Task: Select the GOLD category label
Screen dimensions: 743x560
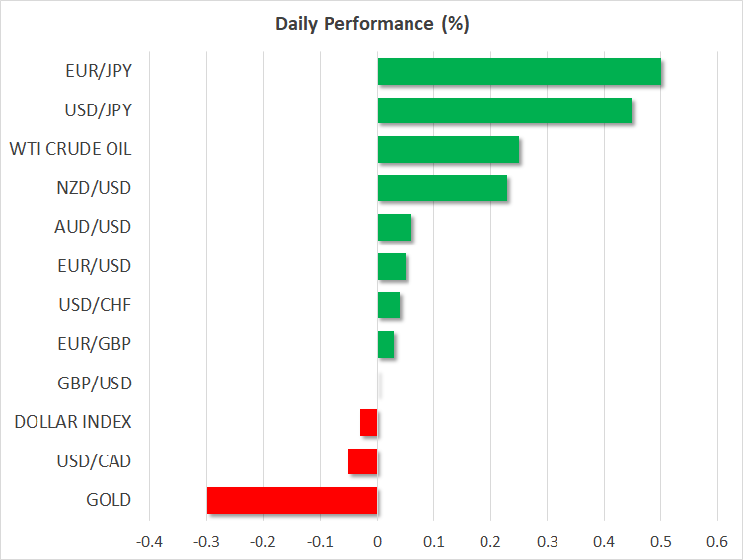Action: pyautogui.click(x=109, y=500)
